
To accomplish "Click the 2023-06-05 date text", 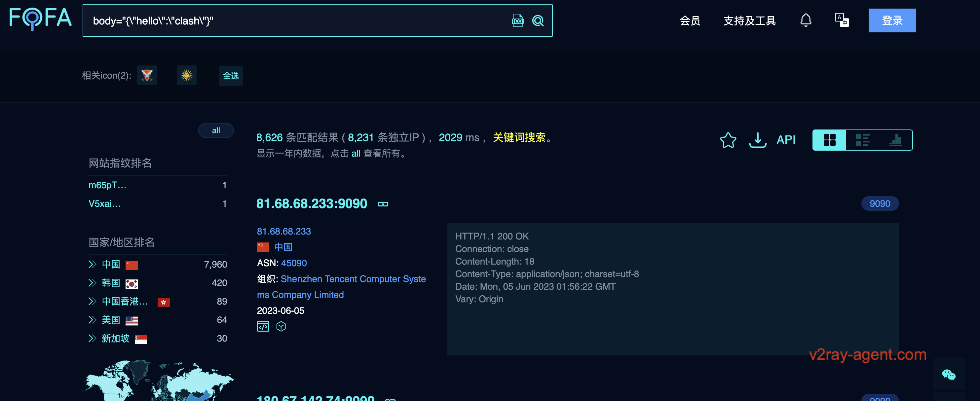I will pos(281,310).
